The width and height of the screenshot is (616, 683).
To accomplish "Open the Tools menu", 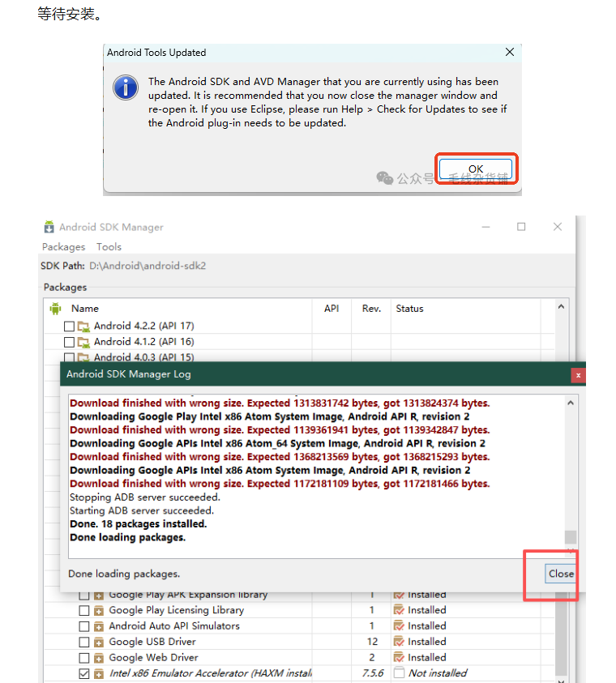I will 109,246.
